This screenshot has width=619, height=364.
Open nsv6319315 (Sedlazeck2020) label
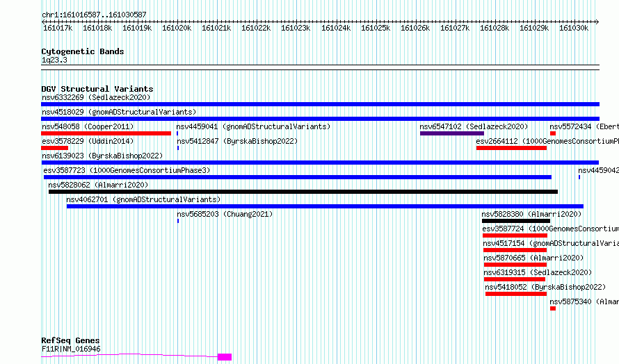tap(538, 272)
